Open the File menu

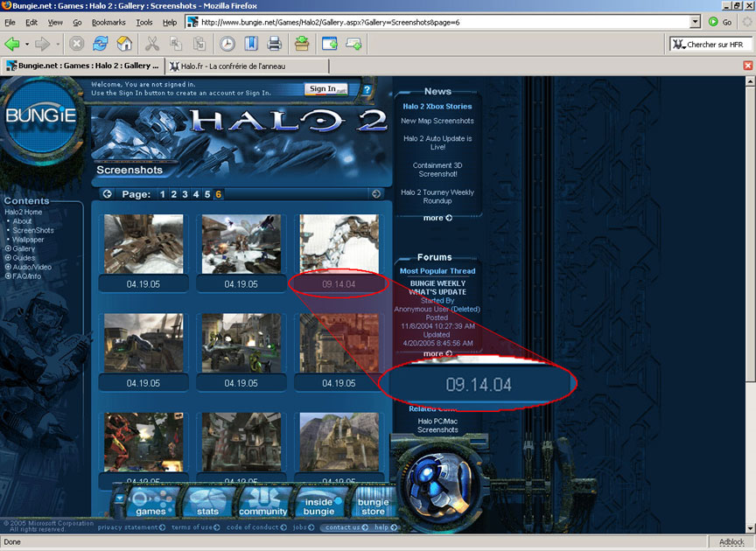[10, 22]
